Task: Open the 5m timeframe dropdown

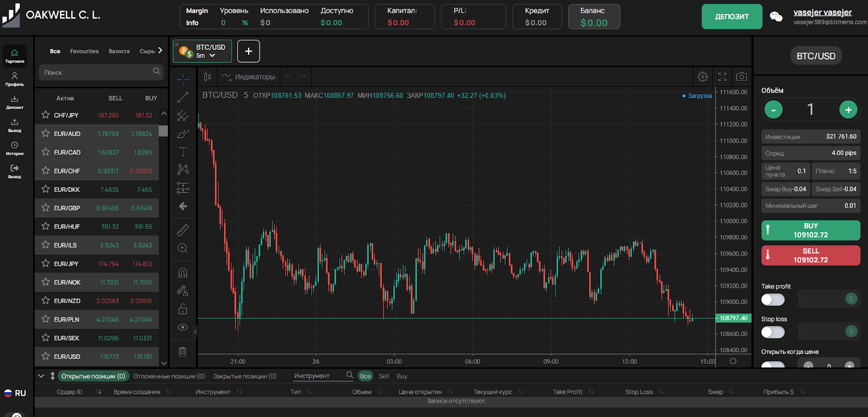Action: 206,56
